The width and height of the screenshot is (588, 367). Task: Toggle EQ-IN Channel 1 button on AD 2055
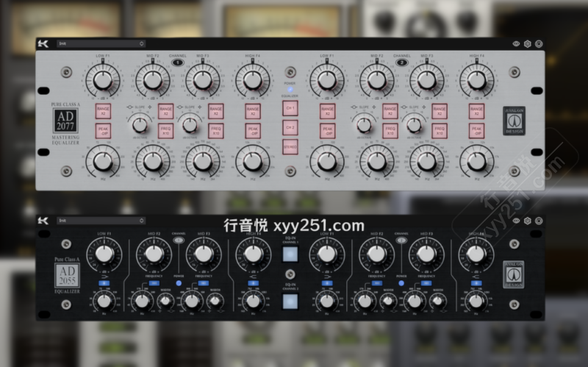click(290, 254)
